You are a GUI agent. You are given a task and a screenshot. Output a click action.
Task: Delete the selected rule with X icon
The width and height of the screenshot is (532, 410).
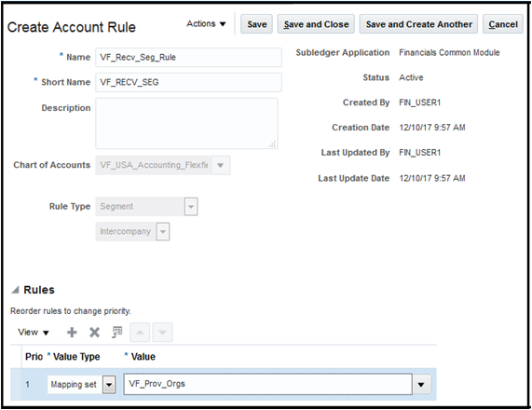(x=94, y=333)
